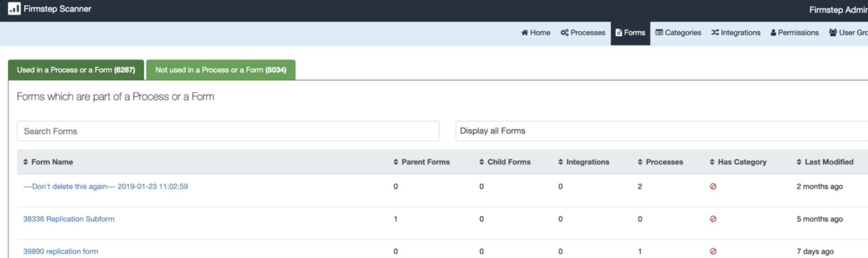Switch to Not used in a Process or a Form tab
This screenshot has width=868, height=258.
click(221, 70)
